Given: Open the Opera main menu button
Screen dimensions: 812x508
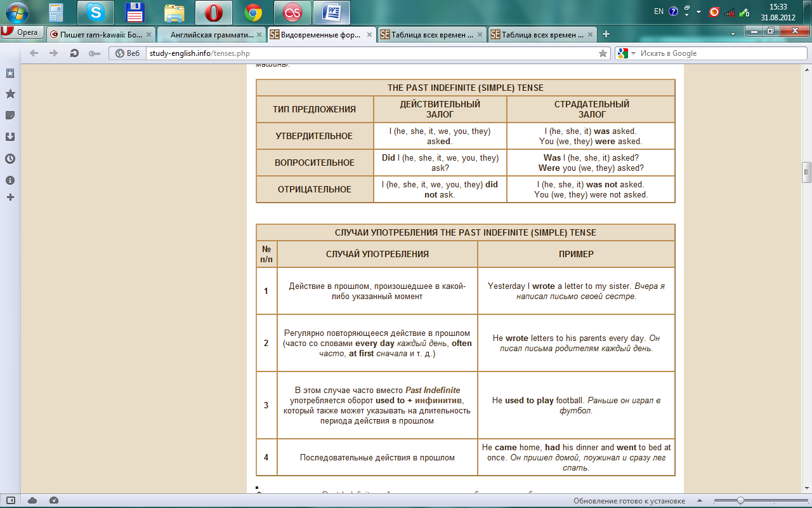Looking at the screenshot, I should pos(22,32).
